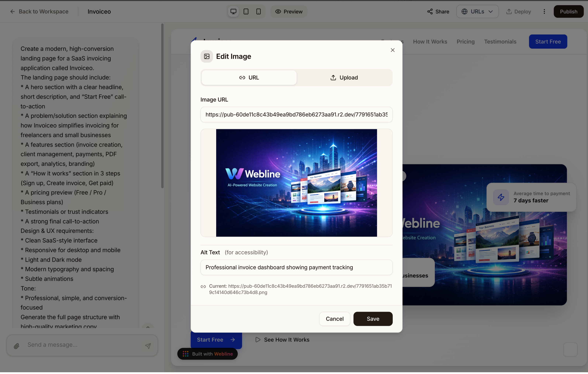This screenshot has height=374, width=588.
Task: Select the URL tab
Action: [249, 78]
